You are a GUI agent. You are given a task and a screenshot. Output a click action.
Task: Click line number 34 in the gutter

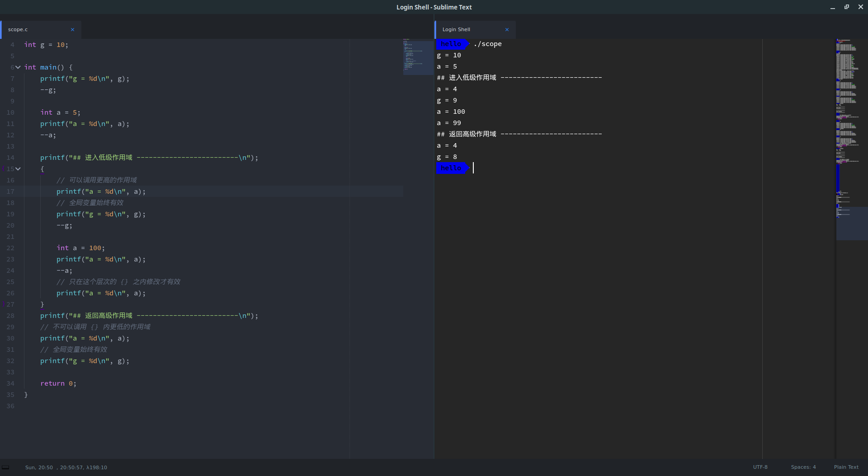click(10, 383)
